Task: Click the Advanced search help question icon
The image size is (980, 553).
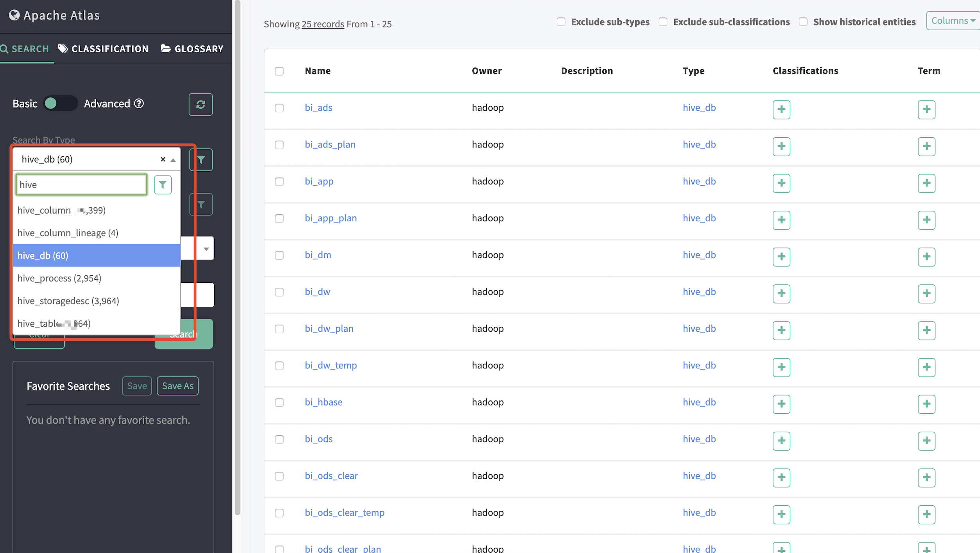Action: 139,104
